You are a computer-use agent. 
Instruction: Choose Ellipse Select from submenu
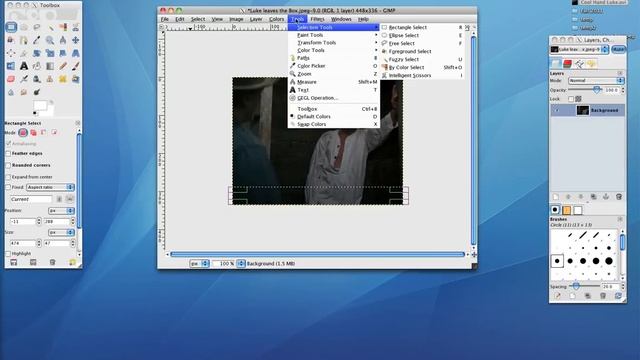click(x=422, y=36)
